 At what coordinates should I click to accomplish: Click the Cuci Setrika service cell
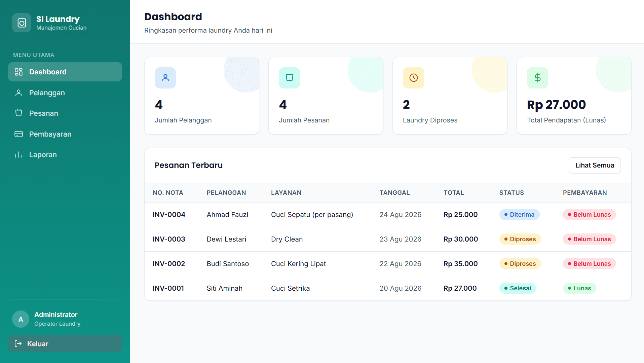click(291, 288)
